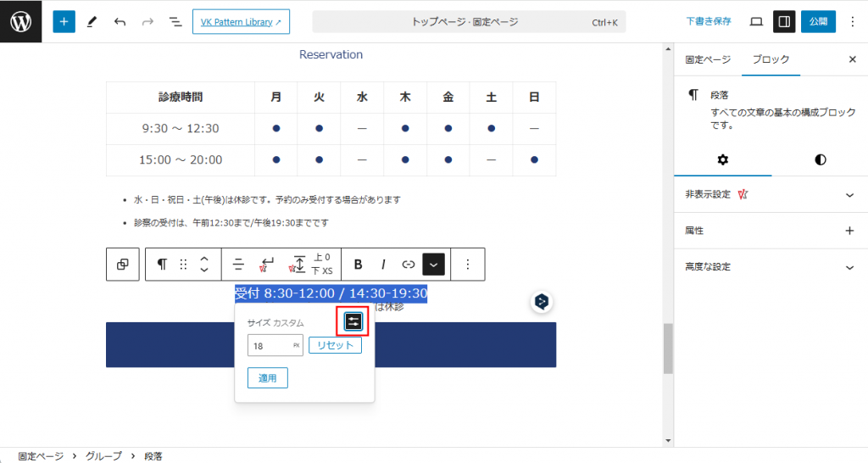The image size is (868, 463).
Task: Toggle custom font size control
Action: [x=353, y=321]
